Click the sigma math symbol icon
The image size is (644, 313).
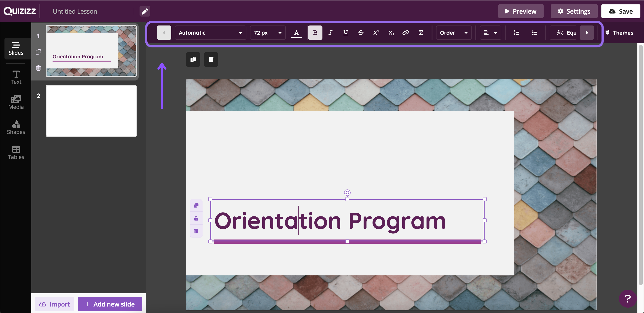click(421, 33)
